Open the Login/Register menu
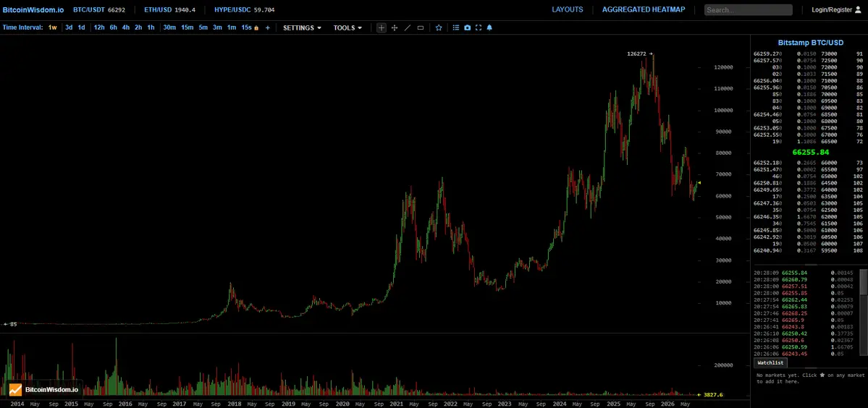Screen dimensions: 868x408 click(835, 10)
